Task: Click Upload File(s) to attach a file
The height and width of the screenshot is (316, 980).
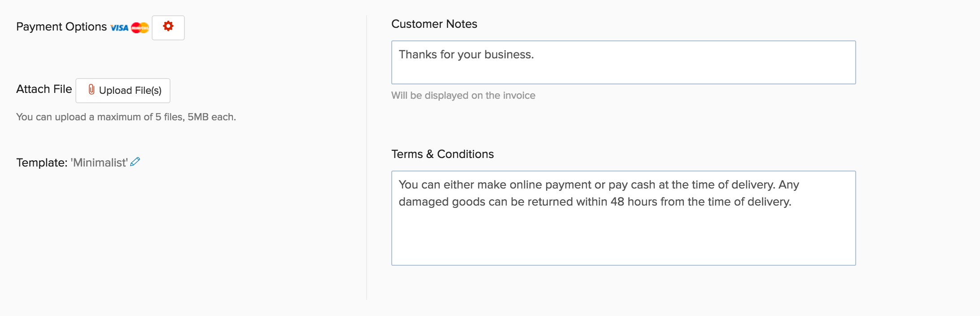Action: (122, 90)
